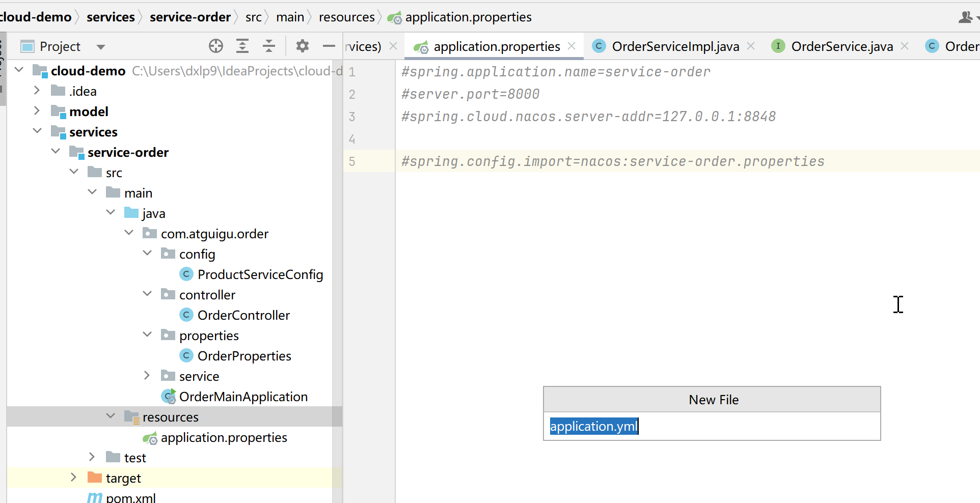Expand the service package

tap(147, 375)
